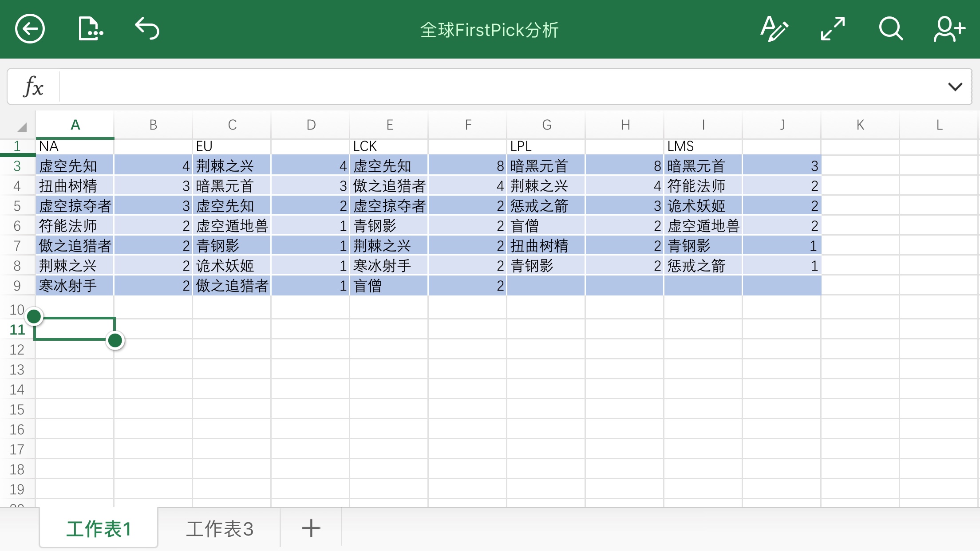The image size is (980, 551).
Task: Click the LPL header cell
Action: (x=546, y=146)
